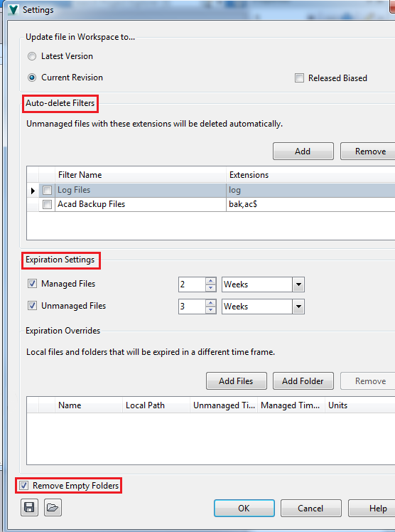
Task: Decrease the Managed Files value with down arrow
Action: (x=211, y=288)
